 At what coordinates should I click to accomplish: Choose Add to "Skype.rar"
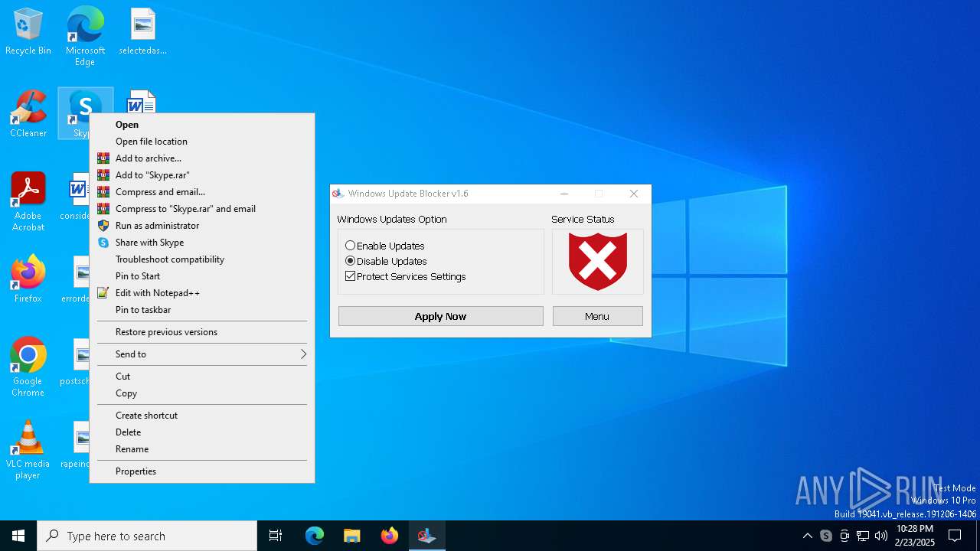click(202, 175)
